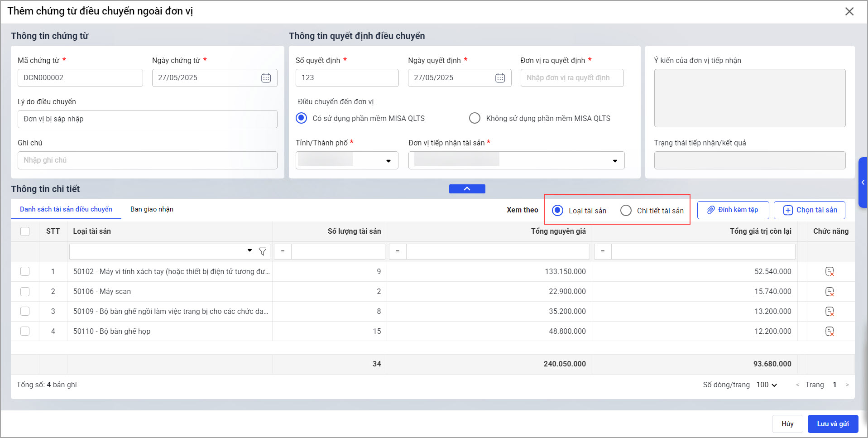Check the select-all checkbox in table header
Viewport: 868px width, 438px height.
point(25,231)
